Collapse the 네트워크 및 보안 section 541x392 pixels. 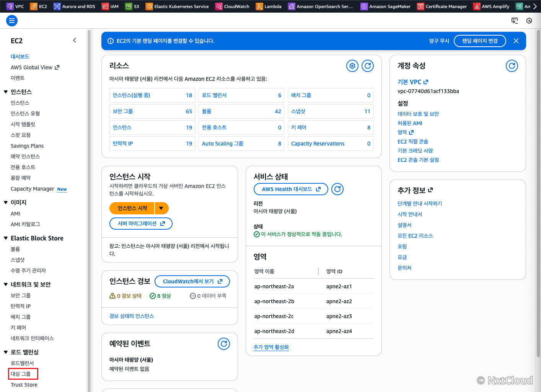pyautogui.click(x=6, y=284)
